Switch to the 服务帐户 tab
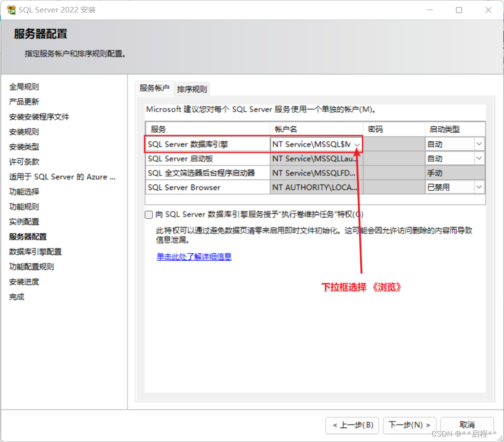Image resolution: width=504 pixels, height=442 pixels. click(154, 88)
